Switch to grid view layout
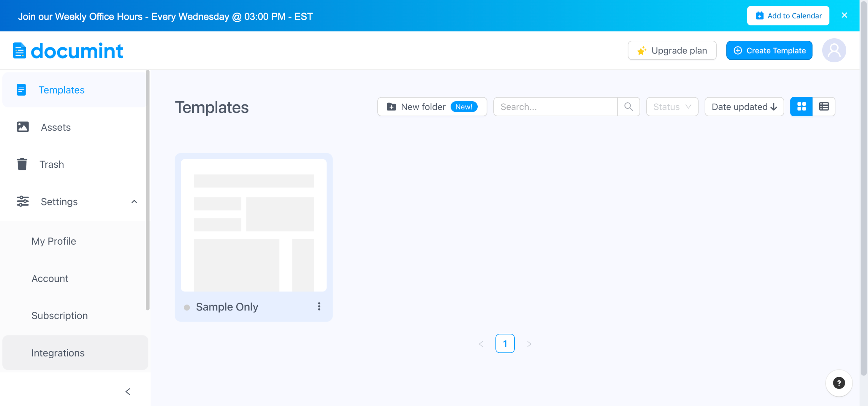 coord(801,107)
